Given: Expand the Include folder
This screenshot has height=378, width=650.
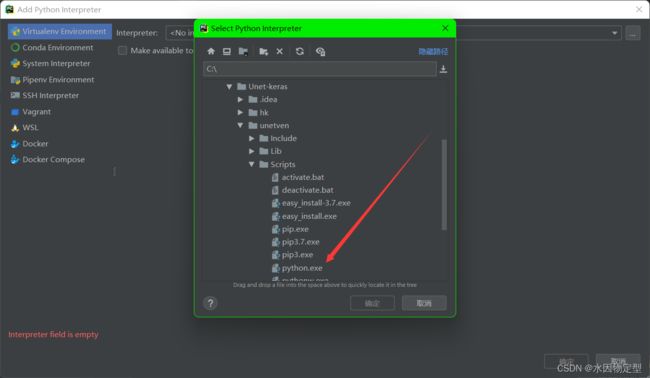Looking at the screenshot, I should (252, 138).
